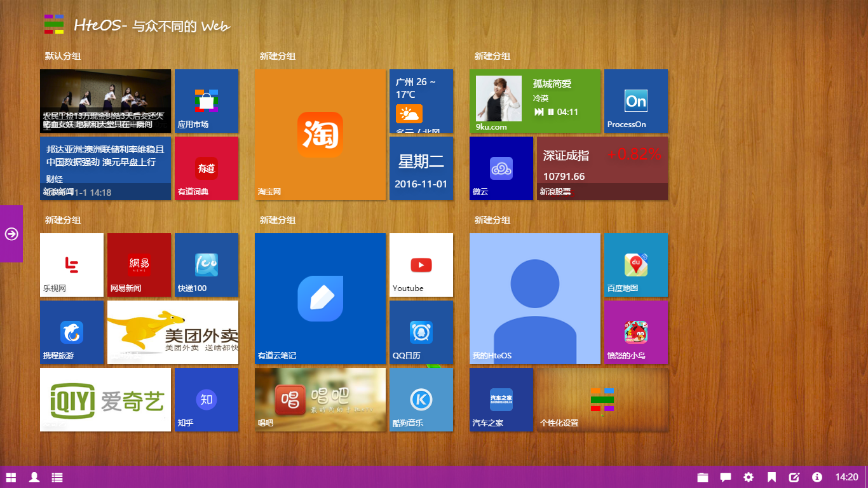Select the 默认分组 group label
Screen dimensions: 868x488
63,56
